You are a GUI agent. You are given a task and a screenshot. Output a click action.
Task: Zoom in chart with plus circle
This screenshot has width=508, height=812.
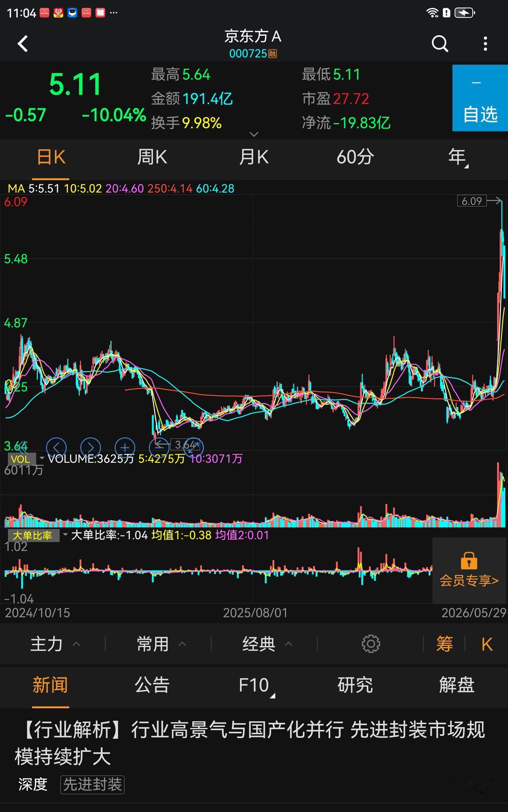coord(125,448)
